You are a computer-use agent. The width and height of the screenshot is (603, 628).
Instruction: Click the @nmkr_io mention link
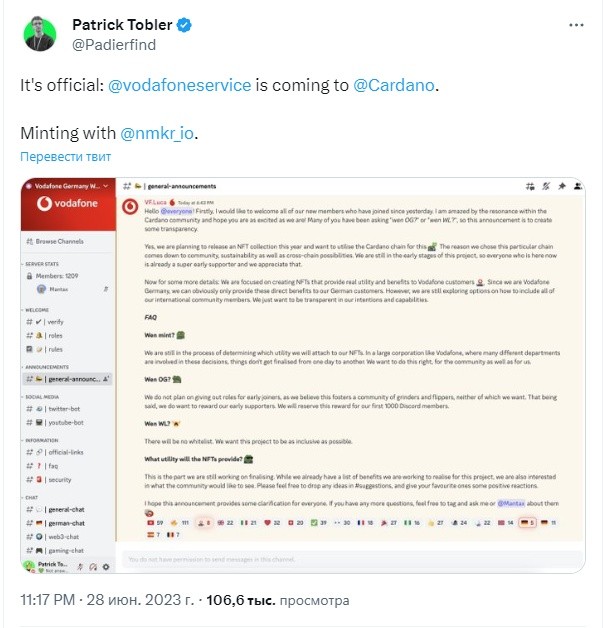click(157, 133)
